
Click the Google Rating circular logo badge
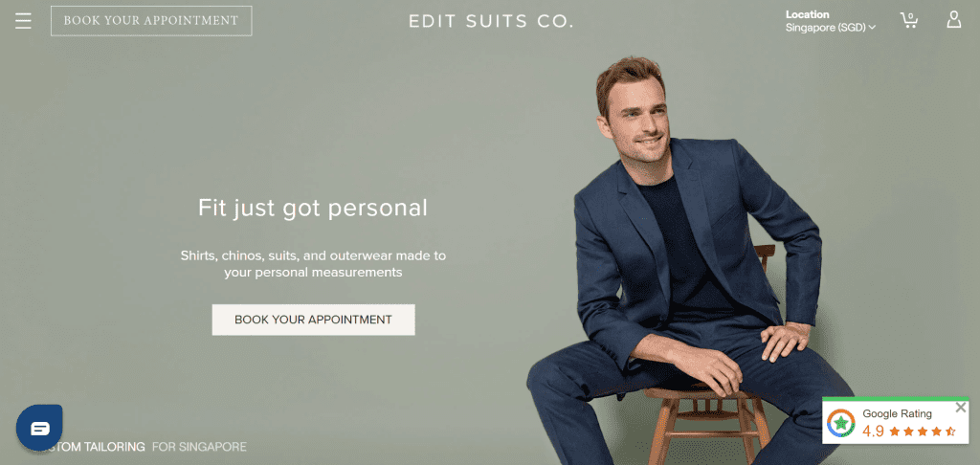[840, 423]
